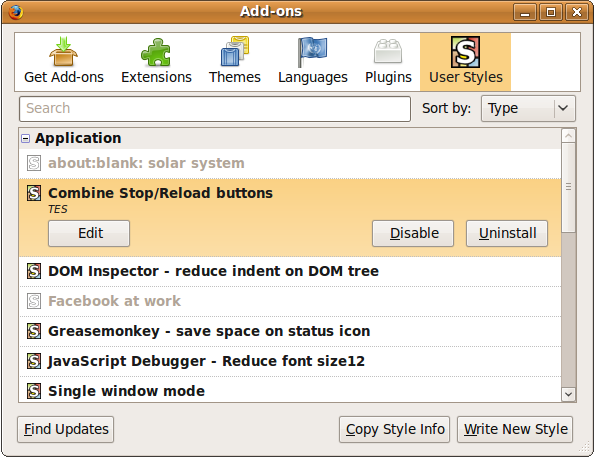
Task: Open the Themes icon
Action: (235, 51)
